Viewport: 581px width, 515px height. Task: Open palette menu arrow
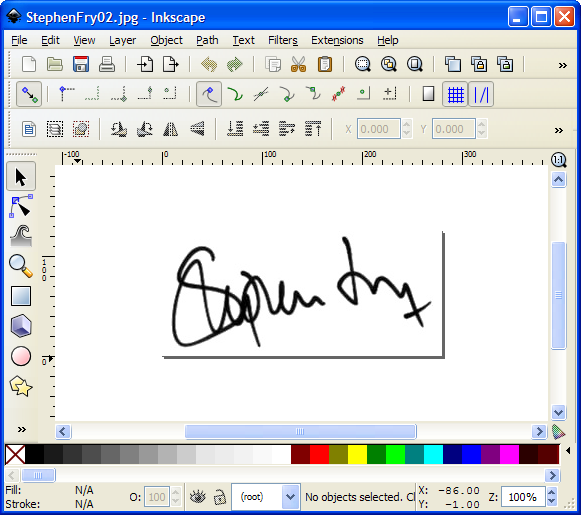coord(568,451)
